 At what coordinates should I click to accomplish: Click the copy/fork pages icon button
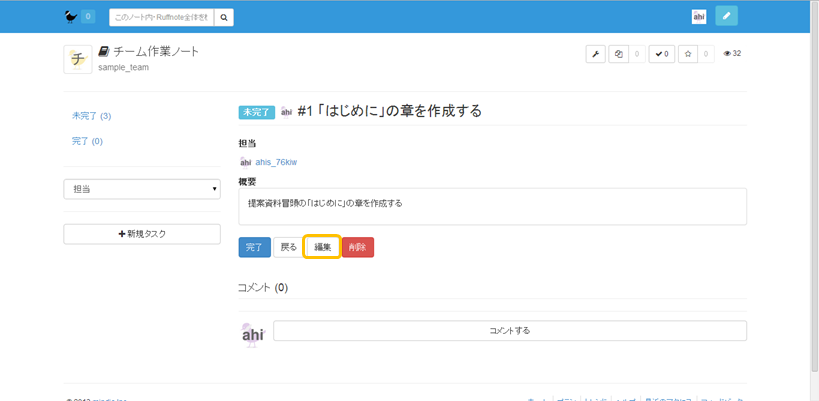[619, 54]
